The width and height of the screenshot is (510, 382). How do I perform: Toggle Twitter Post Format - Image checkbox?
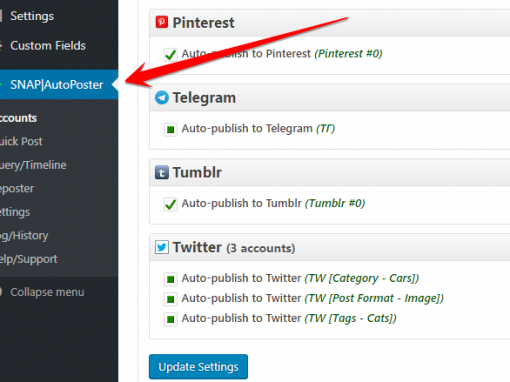[x=170, y=299]
